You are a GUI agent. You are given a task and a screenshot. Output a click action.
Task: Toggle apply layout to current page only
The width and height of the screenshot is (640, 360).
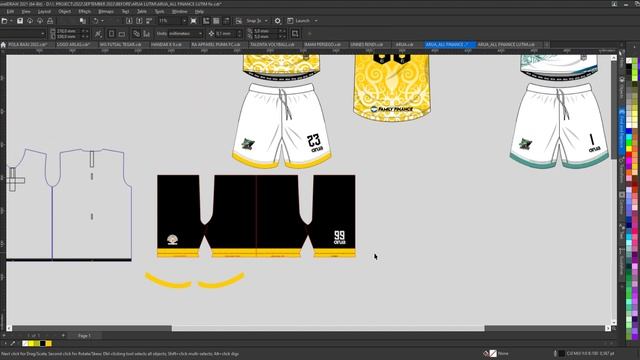coord(147,33)
